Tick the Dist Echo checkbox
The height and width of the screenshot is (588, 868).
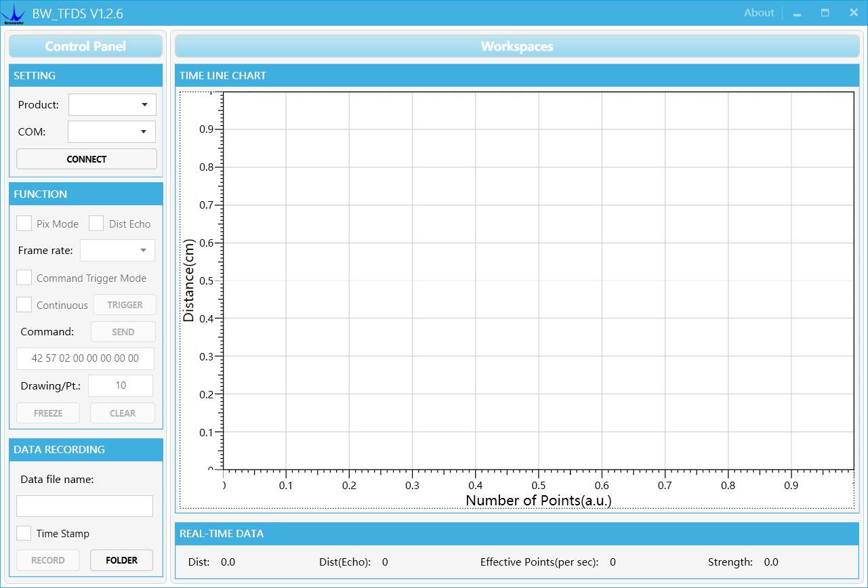96,224
